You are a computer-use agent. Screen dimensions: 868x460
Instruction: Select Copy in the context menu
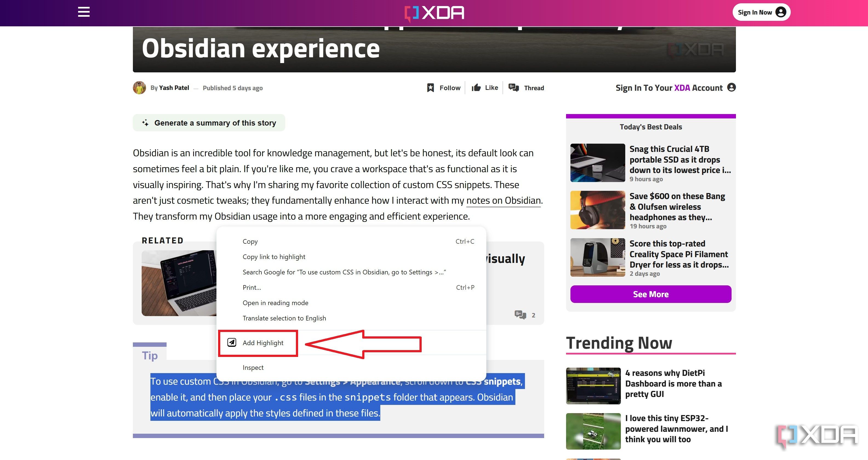[x=351, y=242]
